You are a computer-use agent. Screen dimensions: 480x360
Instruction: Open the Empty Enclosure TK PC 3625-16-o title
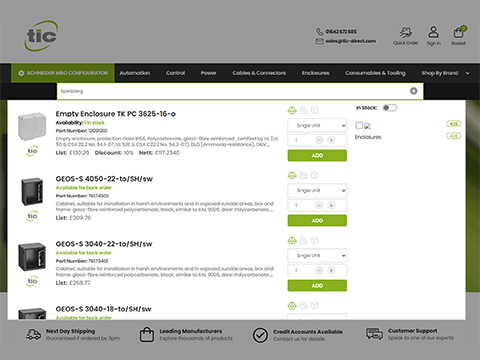tap(116, 114)
